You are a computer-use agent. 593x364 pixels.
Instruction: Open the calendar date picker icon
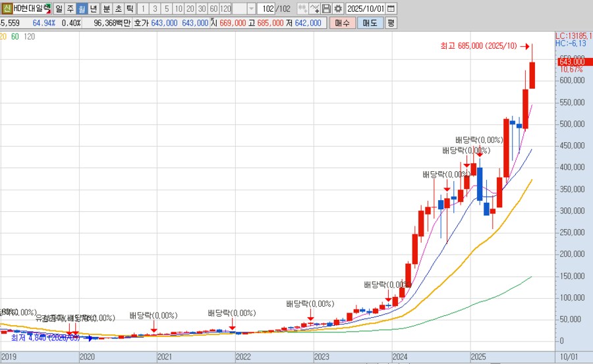tap(391, 9)
